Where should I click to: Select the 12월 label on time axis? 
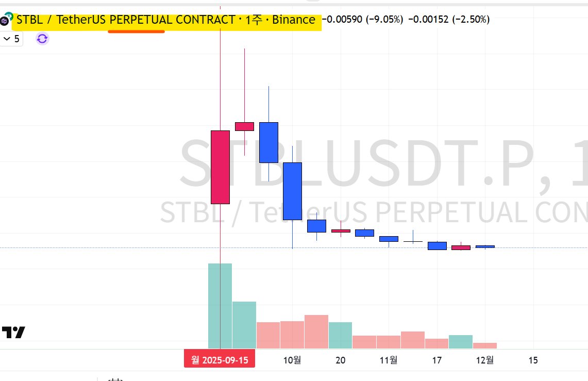485,360
